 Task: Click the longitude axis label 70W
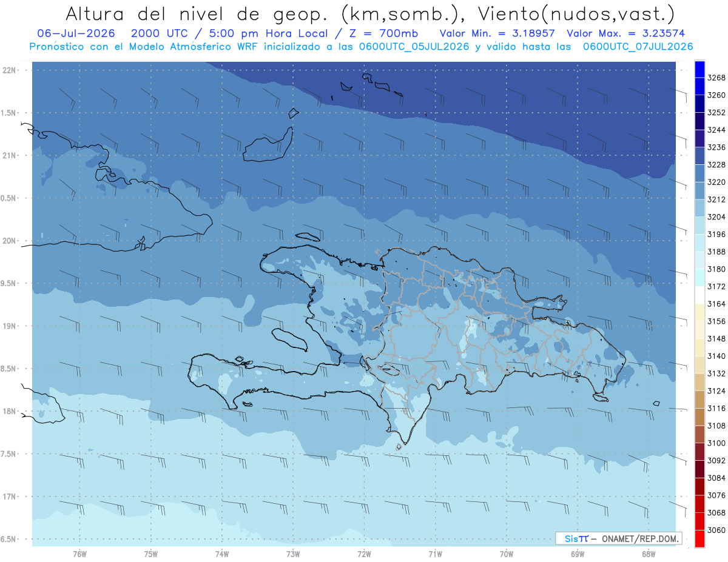[x=507, y=554]
